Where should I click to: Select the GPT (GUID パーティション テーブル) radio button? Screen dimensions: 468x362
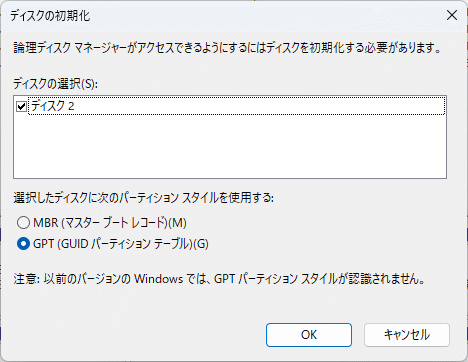pos(23,244)
